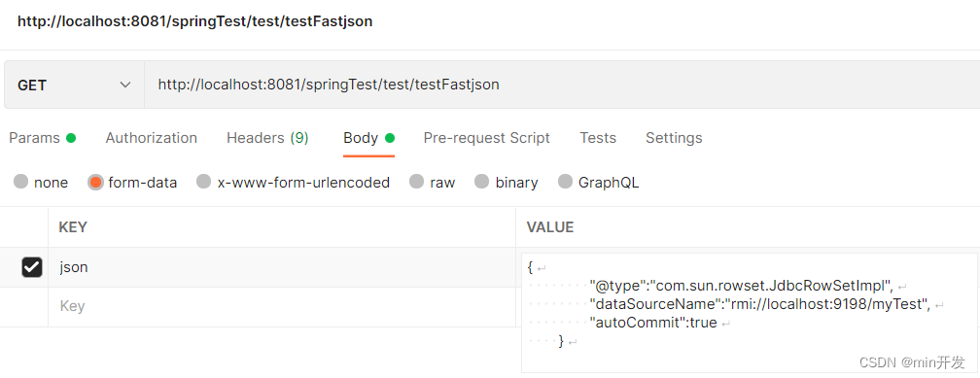Open the Authorization tab

(x=152, y=138)
